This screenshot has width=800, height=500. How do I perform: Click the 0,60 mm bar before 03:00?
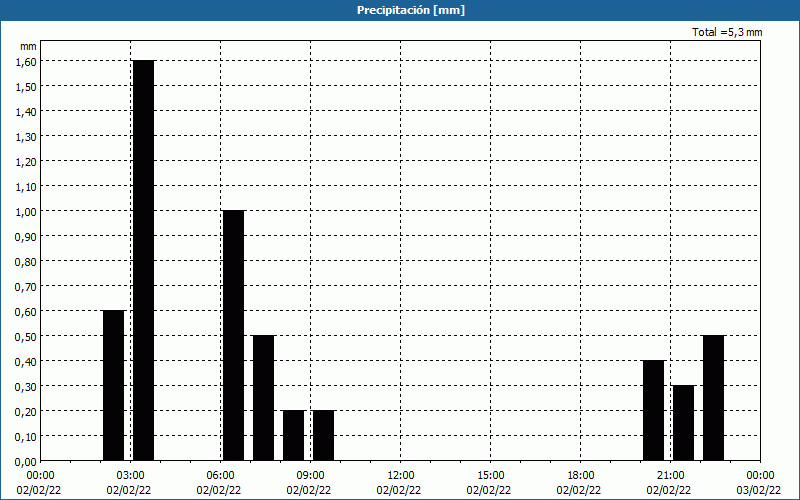tap(113, 385)
